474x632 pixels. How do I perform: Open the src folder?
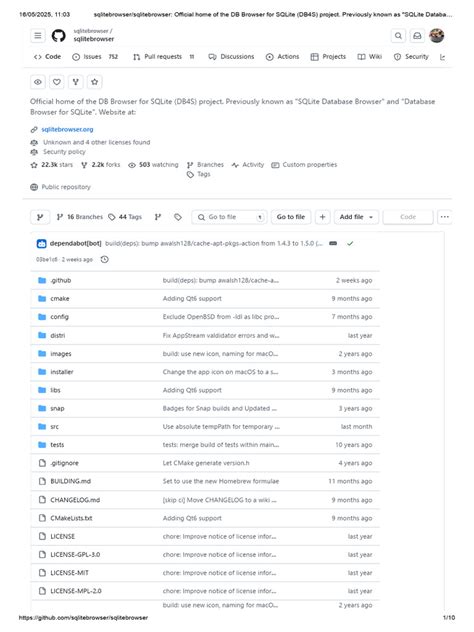54,427
